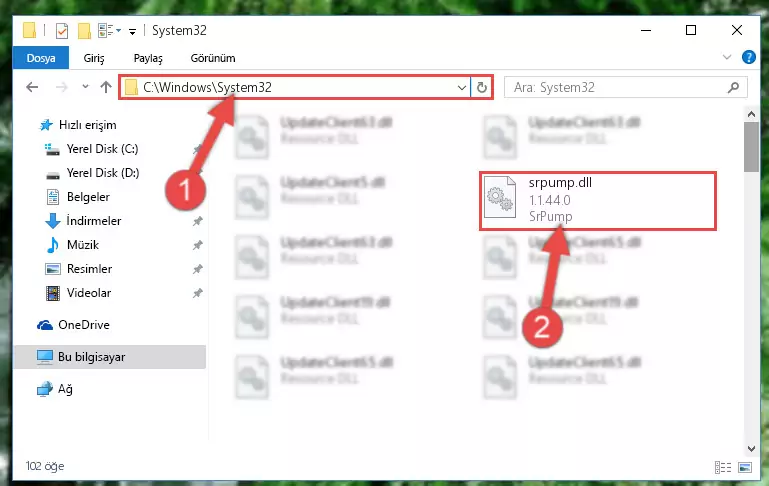
Task: Expand the ribbon with the chevron
Action: (x=727, y=57)
